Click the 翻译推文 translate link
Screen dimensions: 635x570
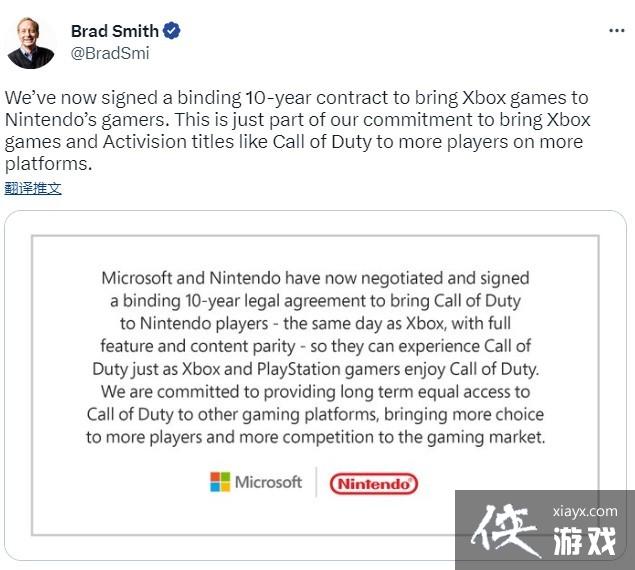(33, 187)
